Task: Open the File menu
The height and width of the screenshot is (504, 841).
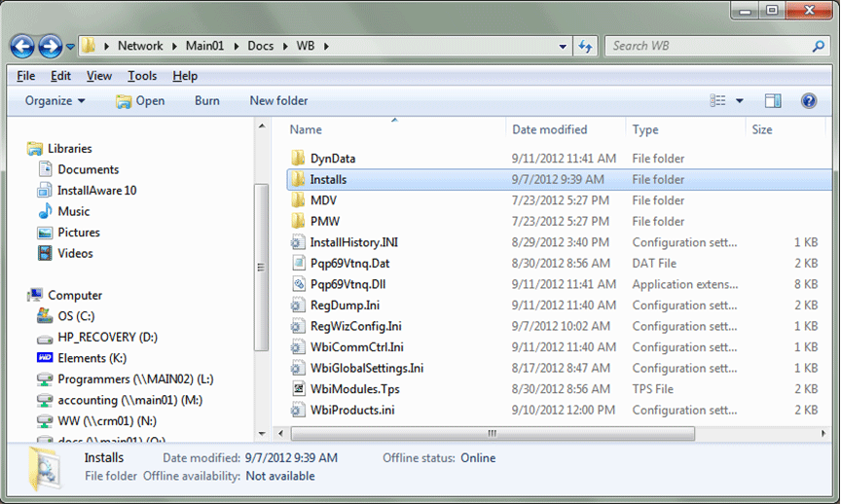Action: click(25, 76)
